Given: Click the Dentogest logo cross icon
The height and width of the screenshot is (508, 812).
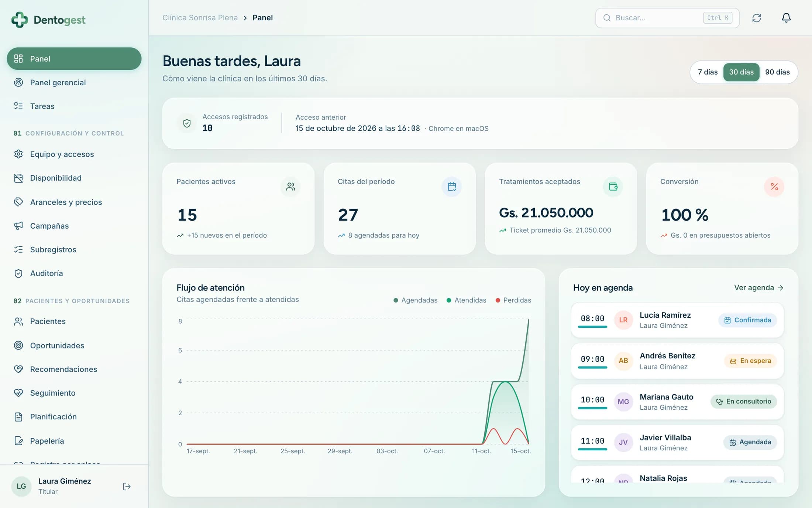Looking at the screenshot, I should (x=20, y=20).
